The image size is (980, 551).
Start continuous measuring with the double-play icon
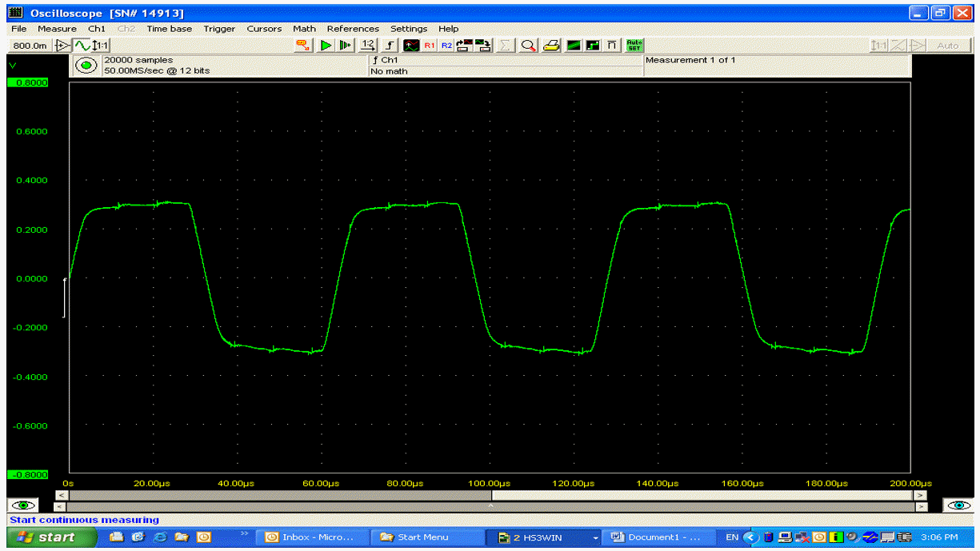[346, 46]
